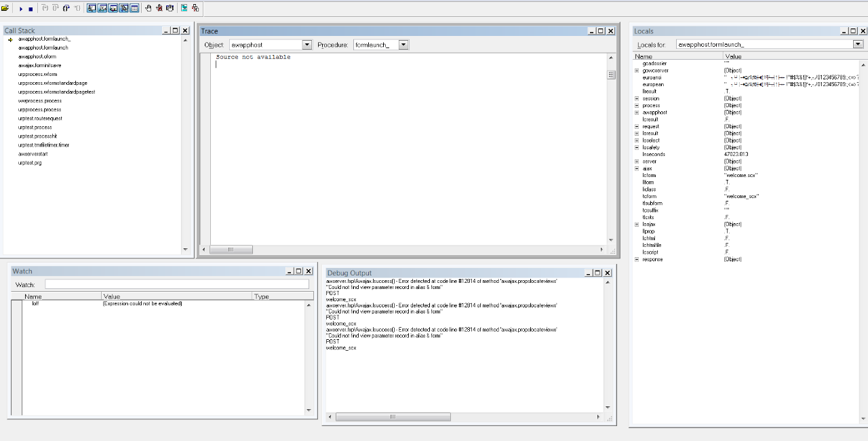Toggle the Trace window toolbar button

tap(92, 9)
